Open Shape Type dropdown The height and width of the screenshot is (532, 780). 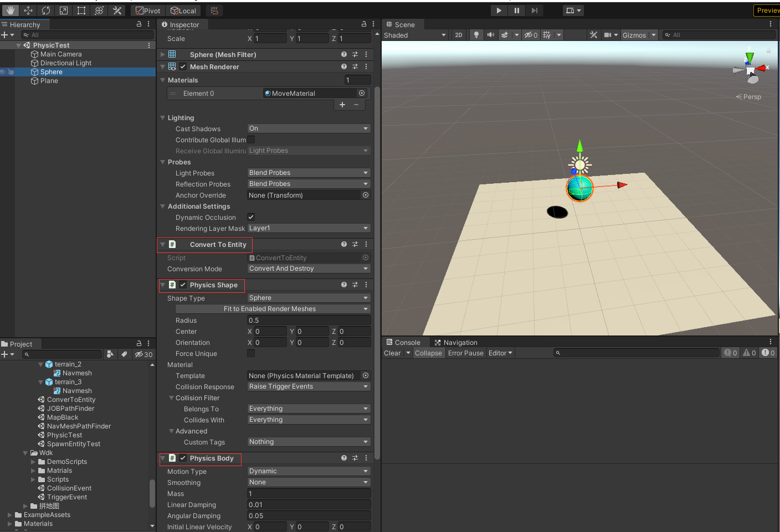309,298
